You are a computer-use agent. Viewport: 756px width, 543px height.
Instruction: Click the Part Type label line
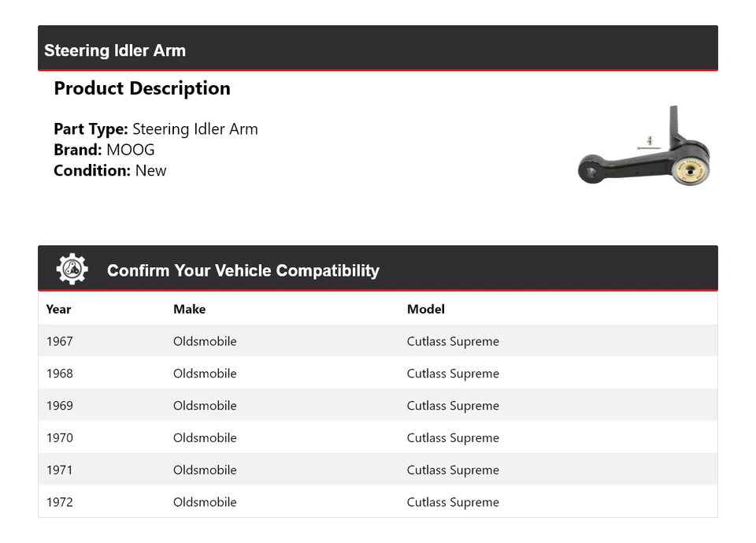click(x=156, y=129)
